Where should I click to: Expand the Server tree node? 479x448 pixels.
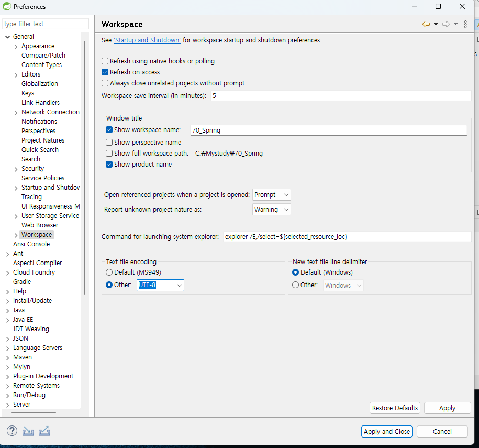(8, 405)
